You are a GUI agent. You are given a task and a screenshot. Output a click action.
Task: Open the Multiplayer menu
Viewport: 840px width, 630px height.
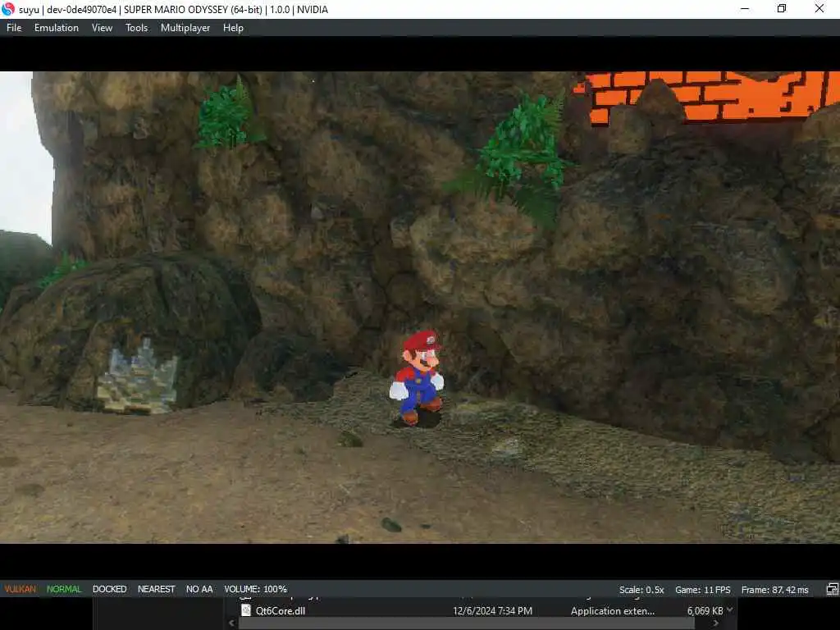coord(185,28)
